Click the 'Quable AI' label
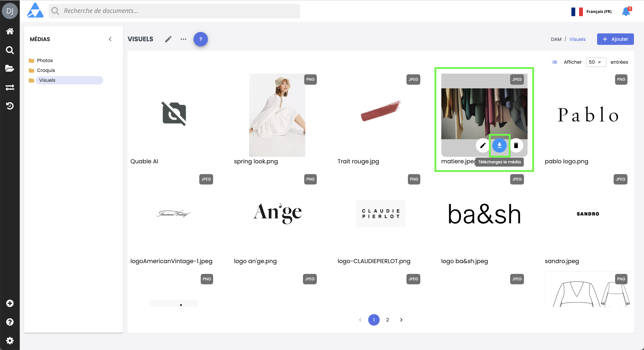Image resolution: width=644 pixels, height=350 pixels. tap(144, 161)
